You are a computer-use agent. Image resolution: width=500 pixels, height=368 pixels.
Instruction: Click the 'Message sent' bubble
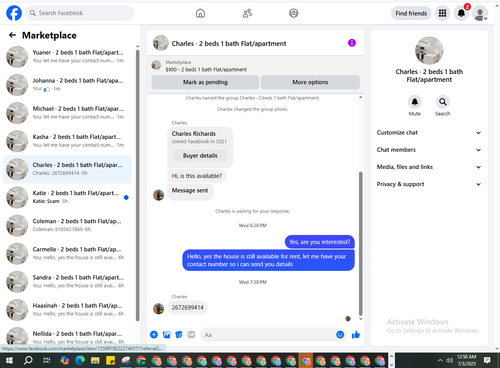190,191
